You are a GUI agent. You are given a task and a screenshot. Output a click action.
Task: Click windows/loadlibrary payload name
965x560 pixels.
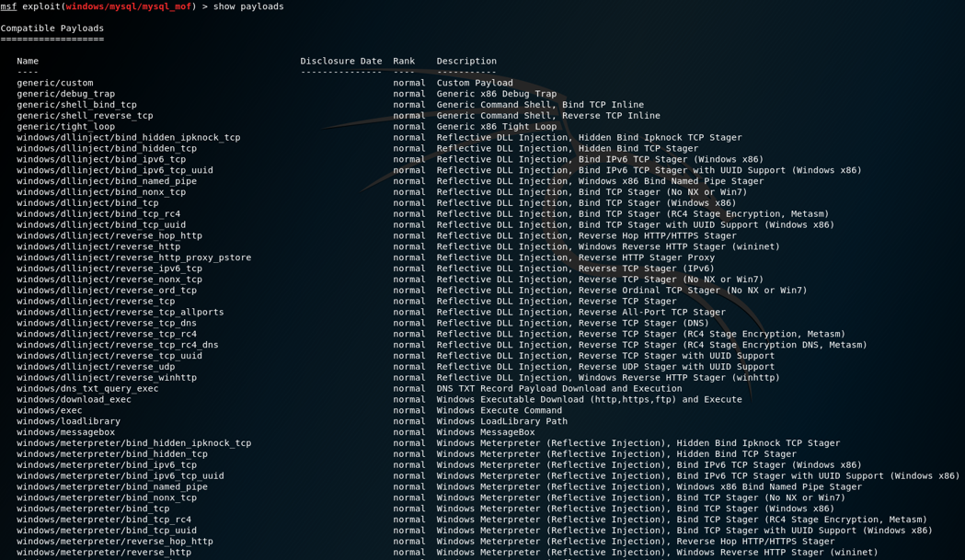click(68, 421)
